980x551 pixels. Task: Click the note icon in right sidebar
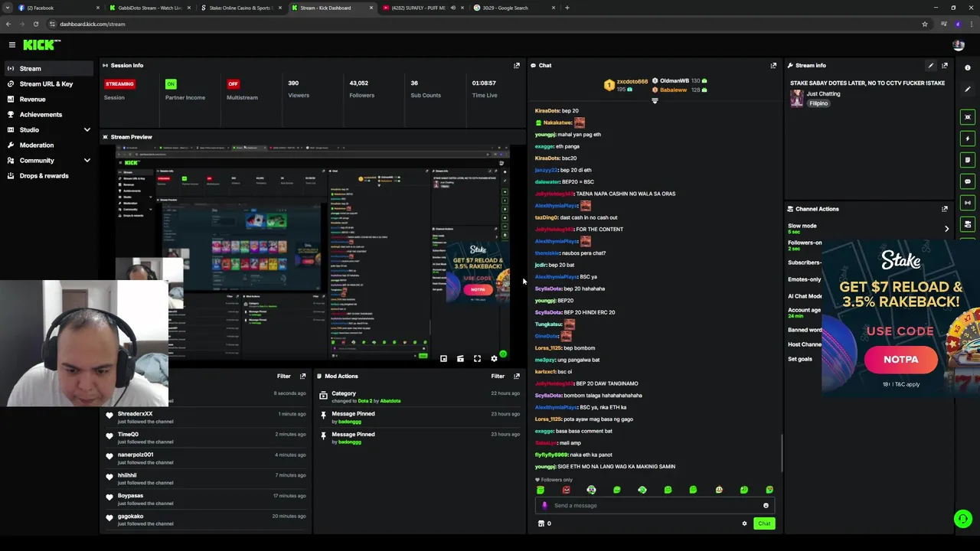pos(968,160)
